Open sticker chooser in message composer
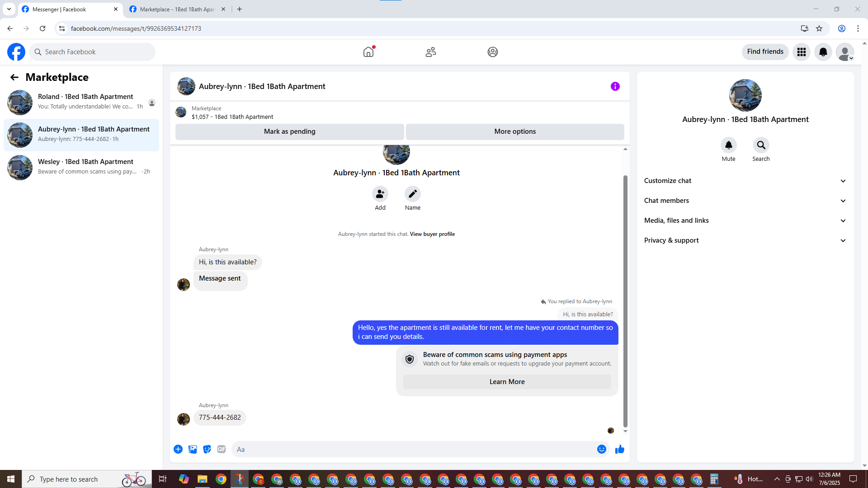Viewport: 868px width, 488px height. [x=207, y=449]
